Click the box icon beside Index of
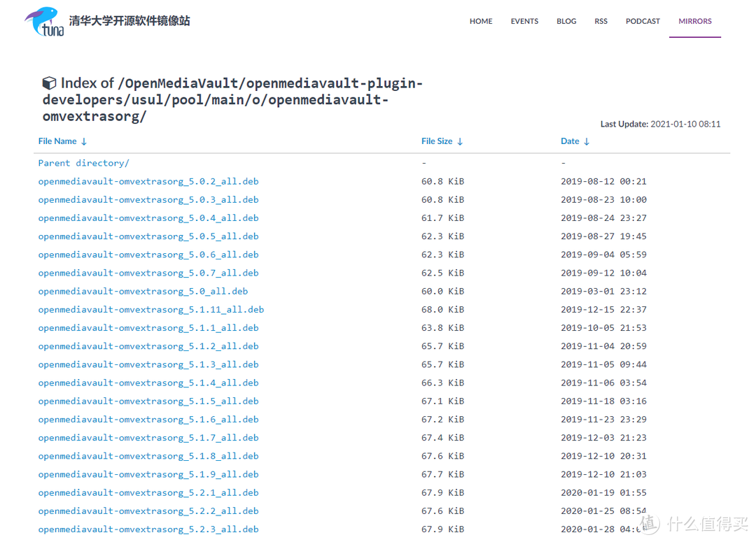The width and height of the screenshot is (756, 542). [x=49, y=83]
